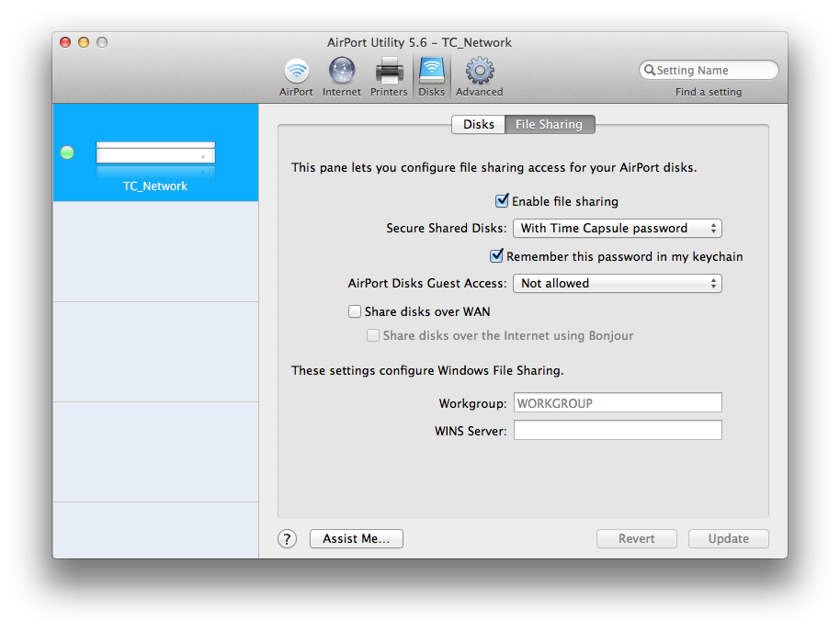
Task: Click the Share disks over the Internet using Bonjour checkbox
Action: [373, 335]
